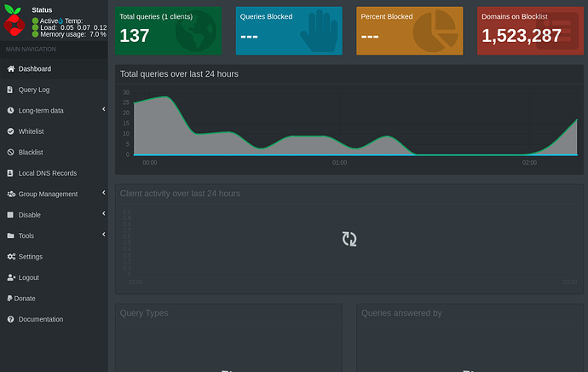Click the Query Types panel heading
The height and width of the screenshot is (372, 588).
click(144, 313)
